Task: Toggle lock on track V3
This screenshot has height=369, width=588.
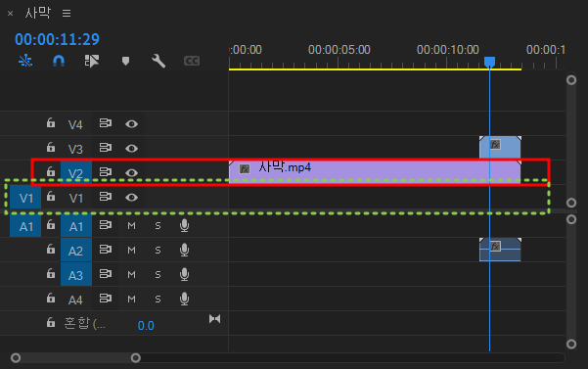Action: point(51,148)
